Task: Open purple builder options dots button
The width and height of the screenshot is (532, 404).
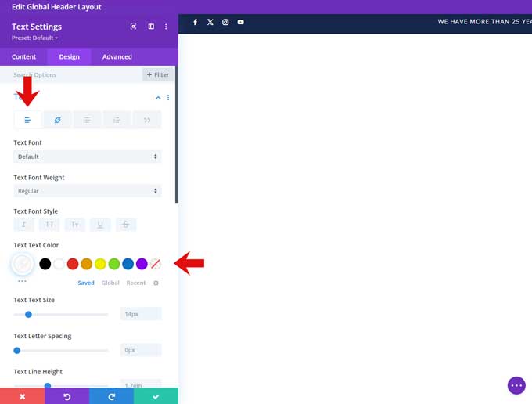Action: click(516, 386)
